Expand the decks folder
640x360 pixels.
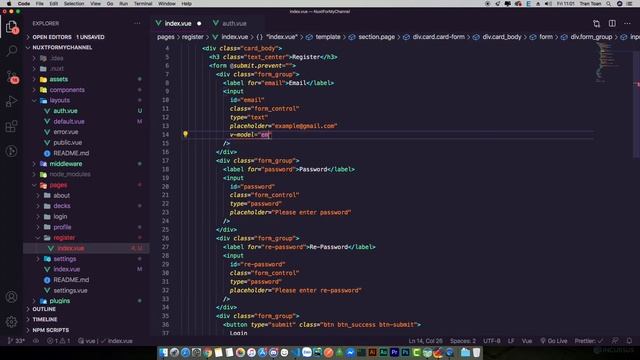pos(86,206)
